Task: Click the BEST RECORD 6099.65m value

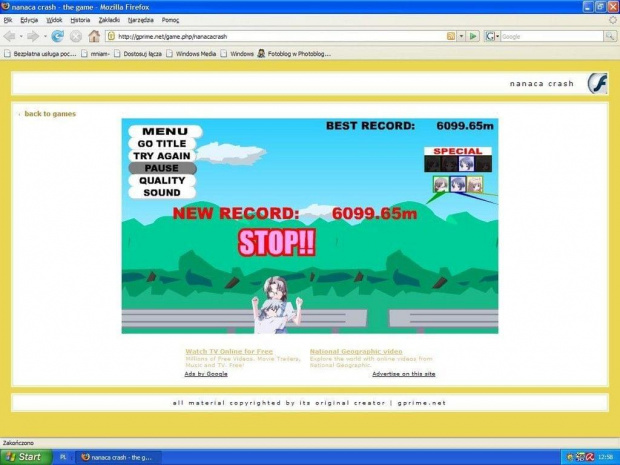Action: pos(465,126)
